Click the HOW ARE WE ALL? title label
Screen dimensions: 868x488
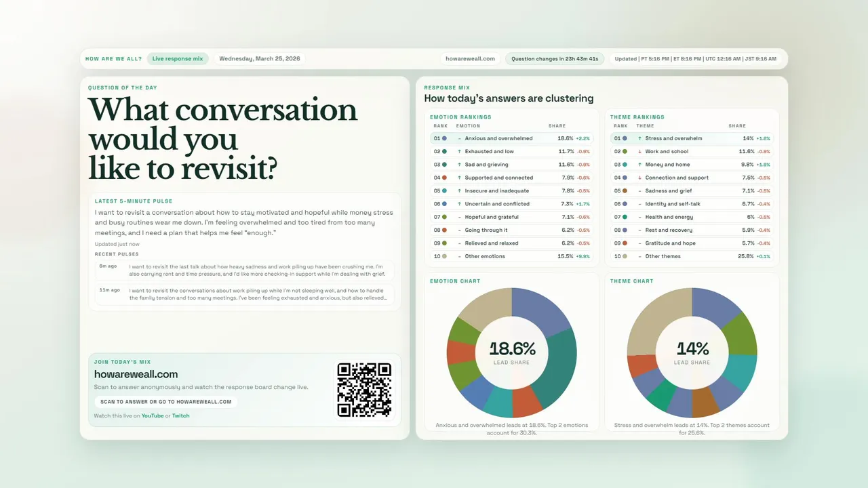pyautogui.click(x=114, y=59)
